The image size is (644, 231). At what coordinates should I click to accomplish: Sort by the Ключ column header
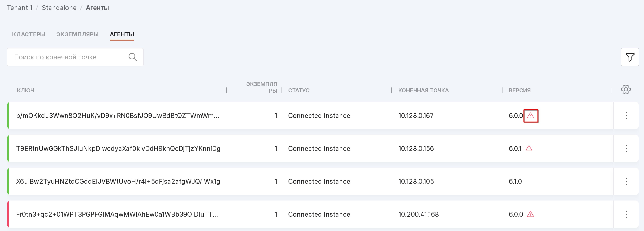[x=26, y=90]
